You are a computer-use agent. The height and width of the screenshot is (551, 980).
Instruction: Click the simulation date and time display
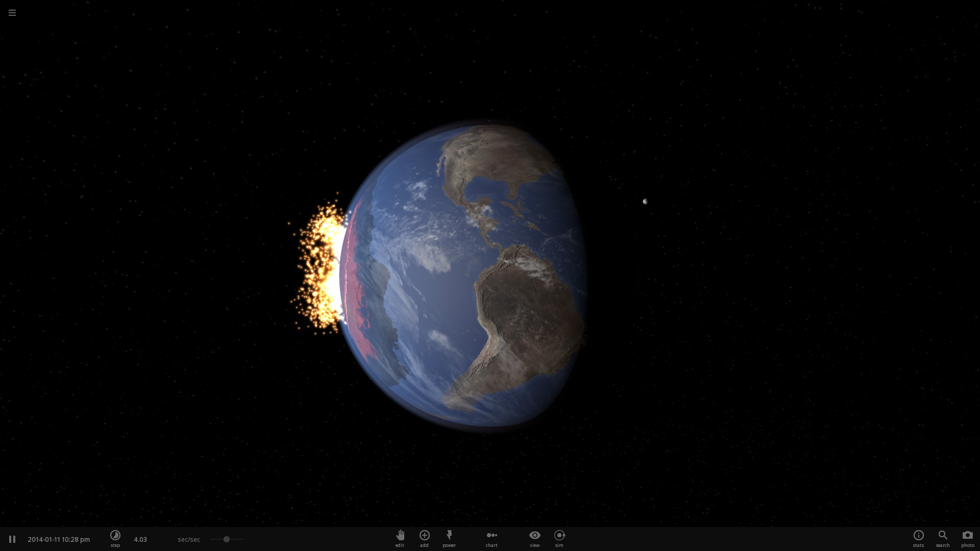click(x=59, y=539)
